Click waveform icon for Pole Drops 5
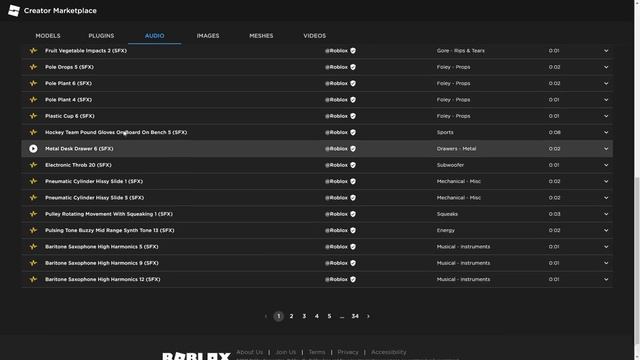Screen dimensions: 640x360 point(33,67)
